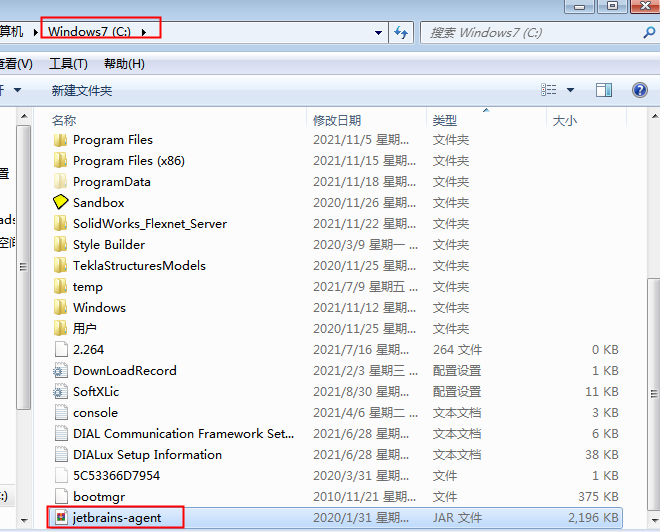
Task: Select the ProgramData folder icon
Action: [x=61, y=182]
